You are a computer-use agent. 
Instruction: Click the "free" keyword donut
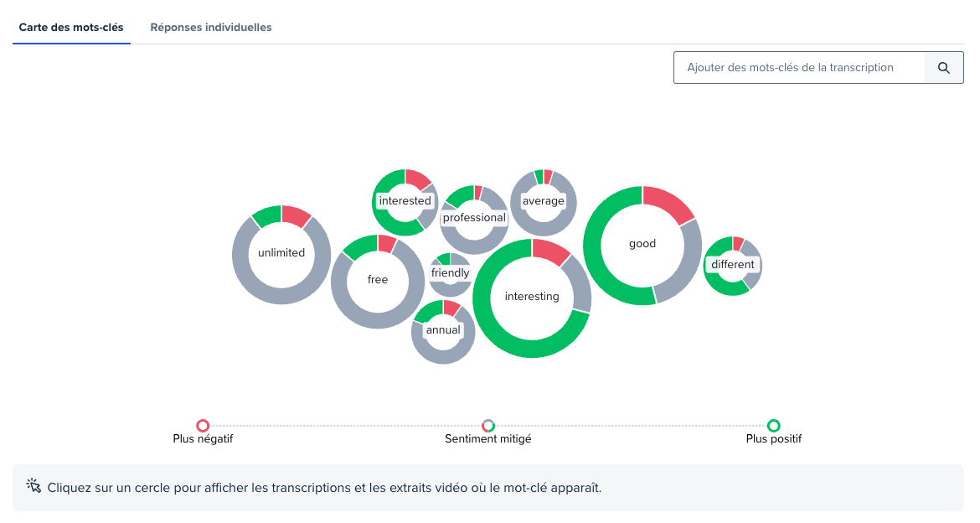[378, 280]
